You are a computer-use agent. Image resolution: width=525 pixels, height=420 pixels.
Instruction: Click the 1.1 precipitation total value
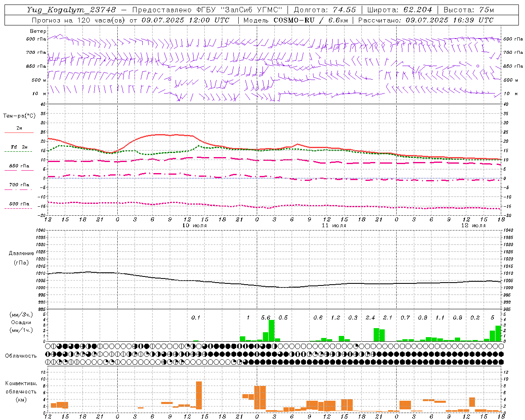[440, 318]
